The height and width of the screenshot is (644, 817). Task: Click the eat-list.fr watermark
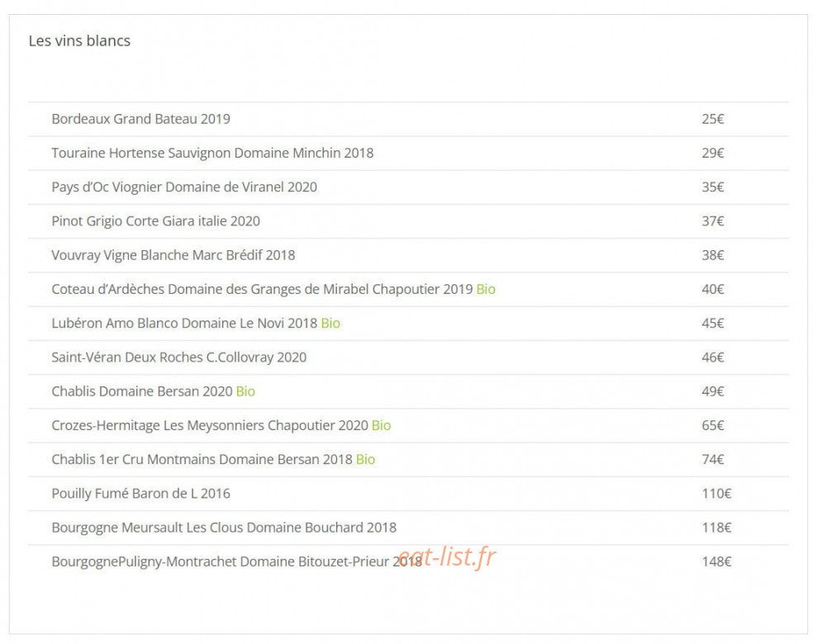click(x=447, y=557)
